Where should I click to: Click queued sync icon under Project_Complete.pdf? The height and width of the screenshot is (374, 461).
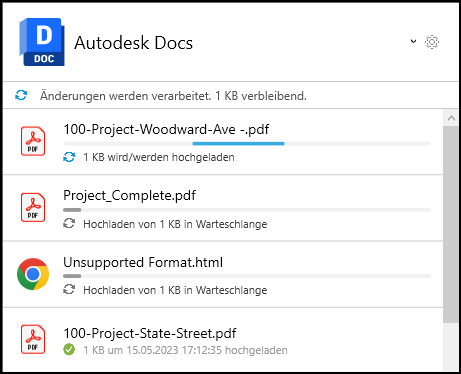(69, 224)
